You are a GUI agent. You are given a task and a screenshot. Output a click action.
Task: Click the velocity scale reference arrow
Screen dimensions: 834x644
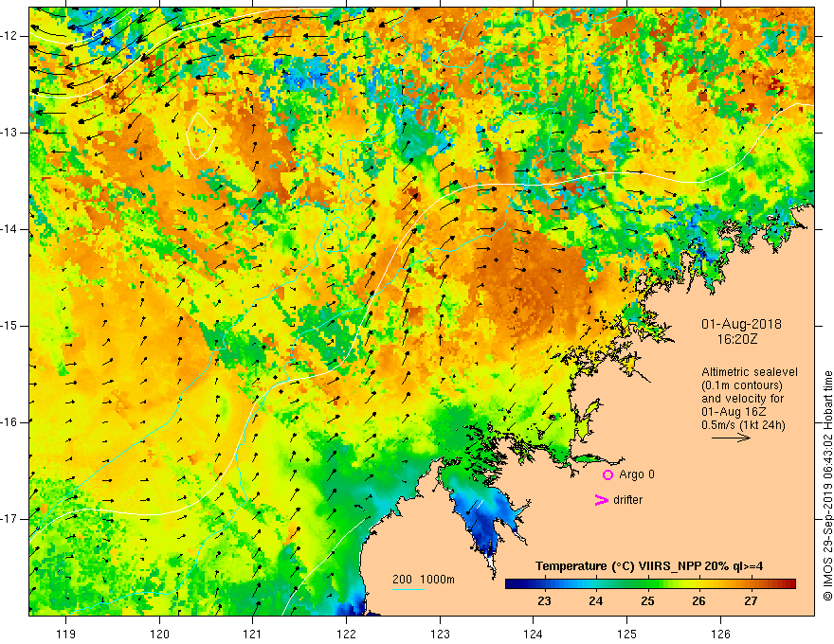point(731,438)
